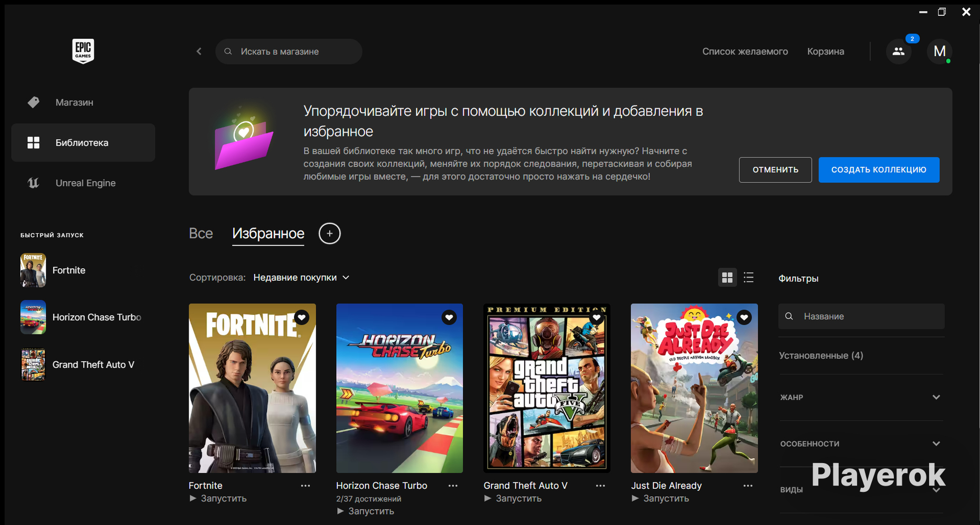Viewport: 980px width, 525px height.
Task: Click the Just Die Already title text
Action: pos(666,486)
